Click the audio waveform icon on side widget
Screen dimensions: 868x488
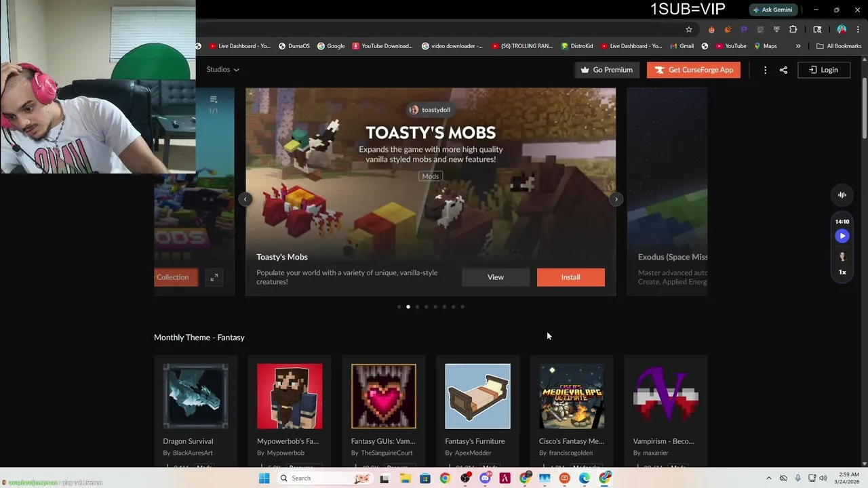(x=842, y=195)
